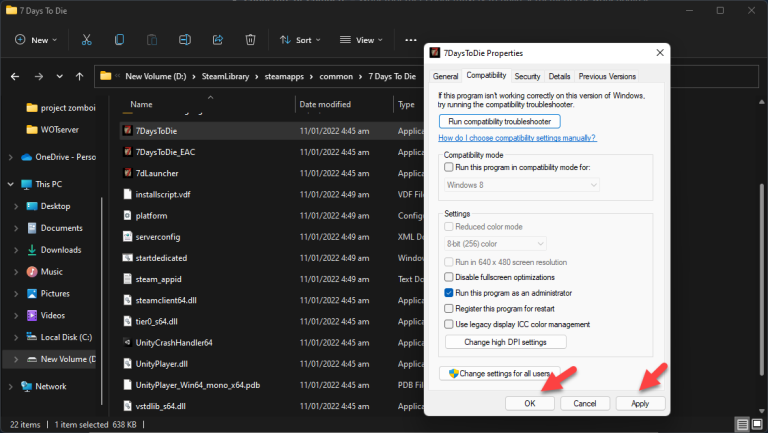Viewport: 768px width, 433px height.
Task: Switch to the General tab
Action: click(x=445, y=76)
